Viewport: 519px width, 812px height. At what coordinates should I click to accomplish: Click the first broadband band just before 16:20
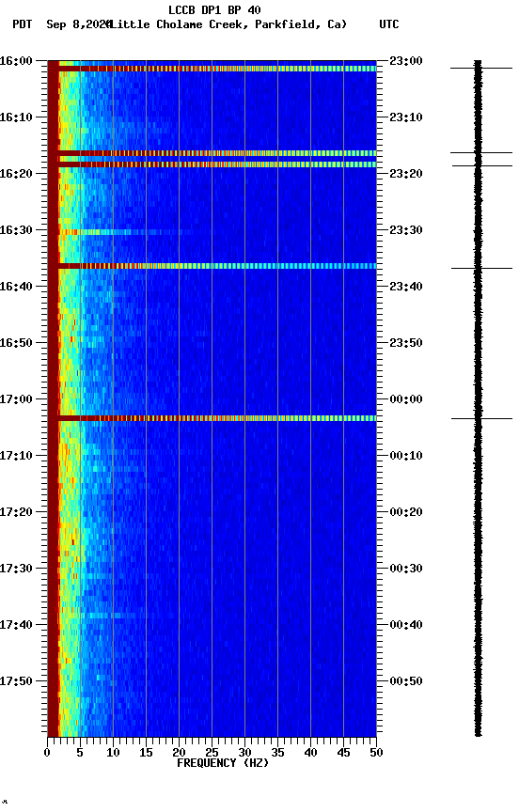[212, 153]
